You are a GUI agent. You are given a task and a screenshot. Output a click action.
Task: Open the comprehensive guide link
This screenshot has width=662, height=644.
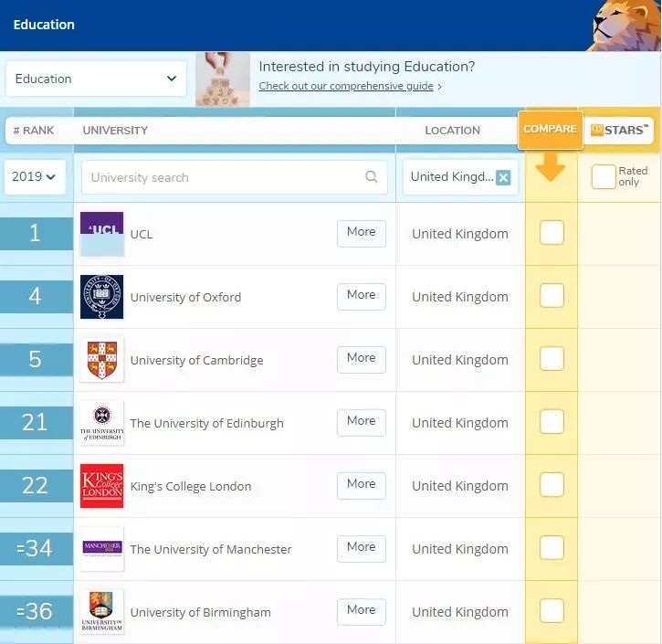click(x=345, y=86)
